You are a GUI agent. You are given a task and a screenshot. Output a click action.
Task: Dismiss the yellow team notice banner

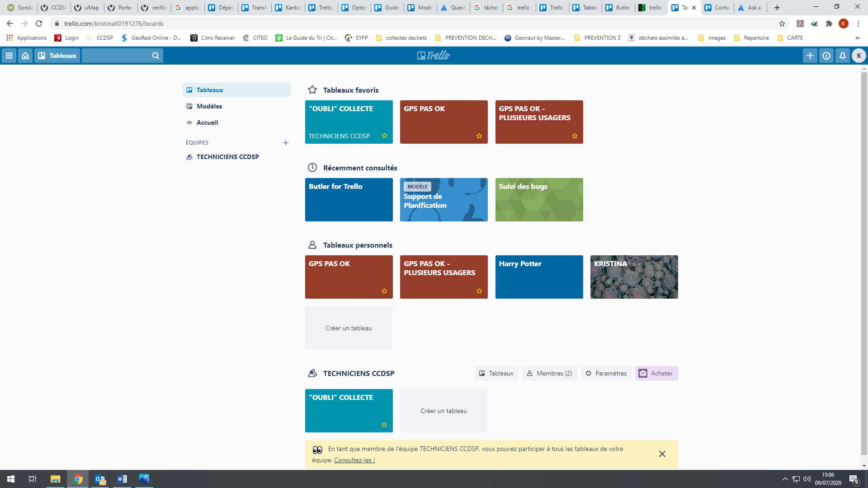coord(662,454)
